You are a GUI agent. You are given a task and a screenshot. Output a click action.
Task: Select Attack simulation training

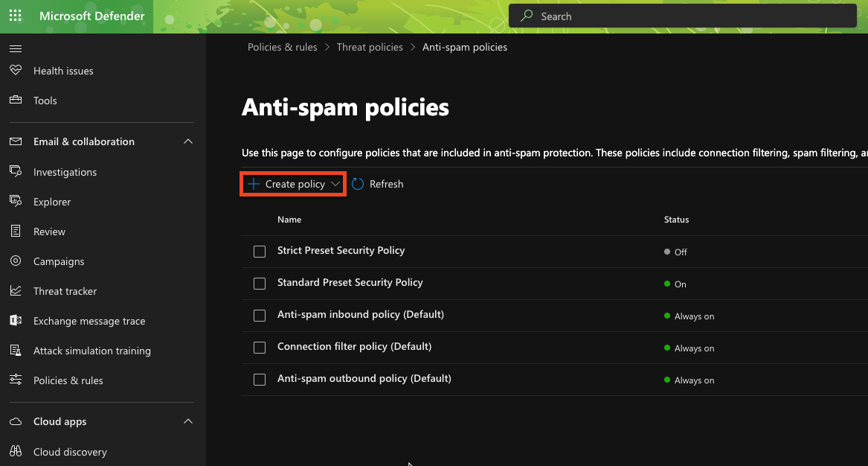point(92,351)
